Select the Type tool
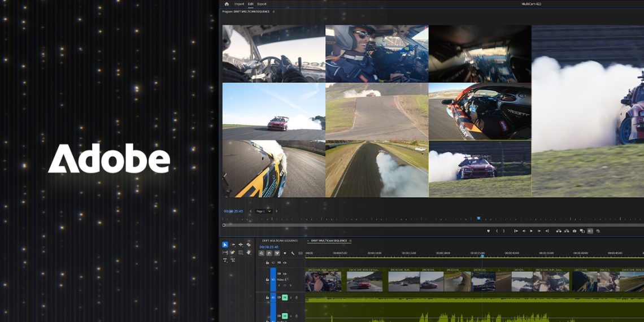Screen dimensions: 644x322 point(225,260)
